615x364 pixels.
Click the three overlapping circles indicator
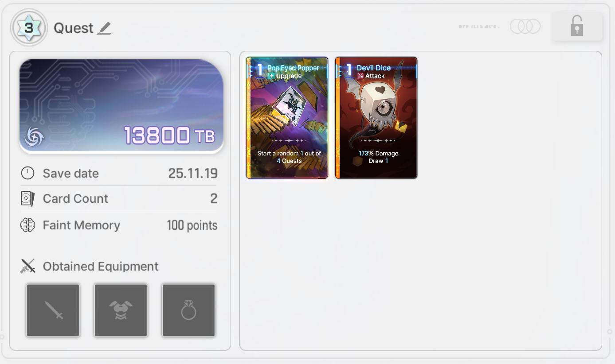(525, 27)
